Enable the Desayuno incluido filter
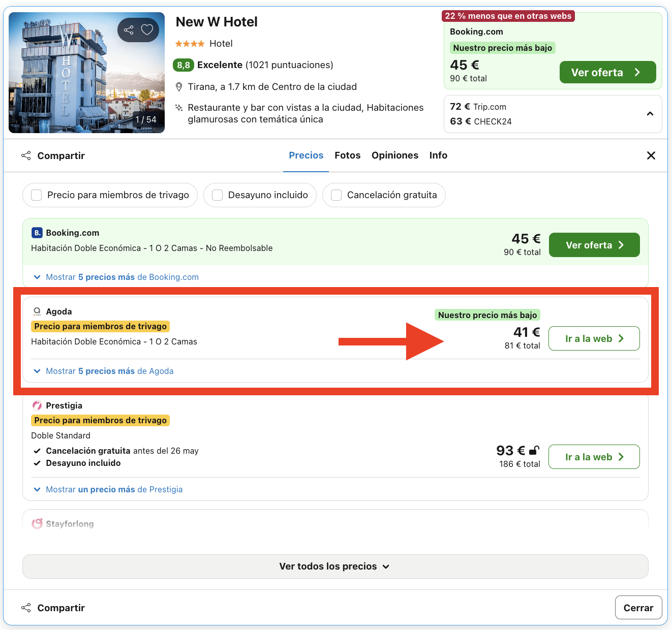The image size is (672, 630). pos(218,195)
